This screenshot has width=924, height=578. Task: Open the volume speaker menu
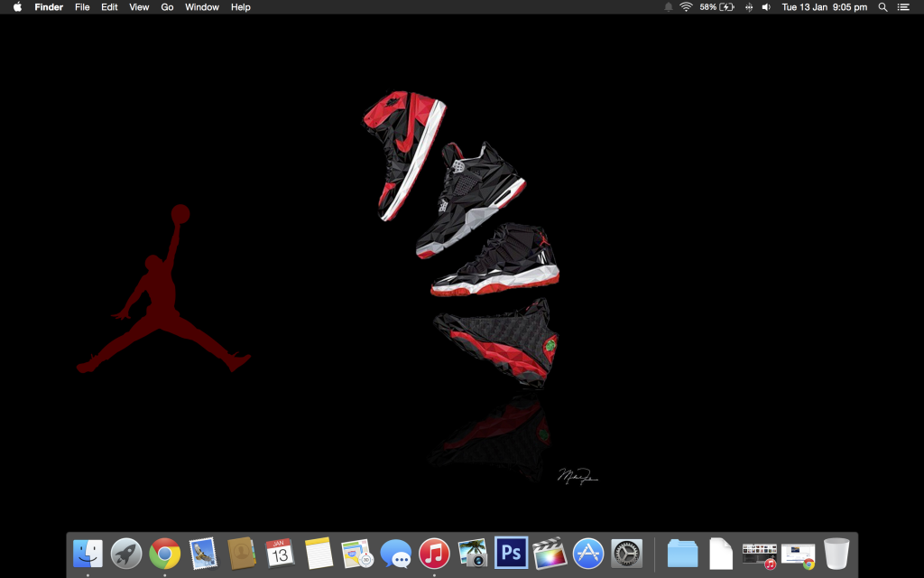click(766, 7)
